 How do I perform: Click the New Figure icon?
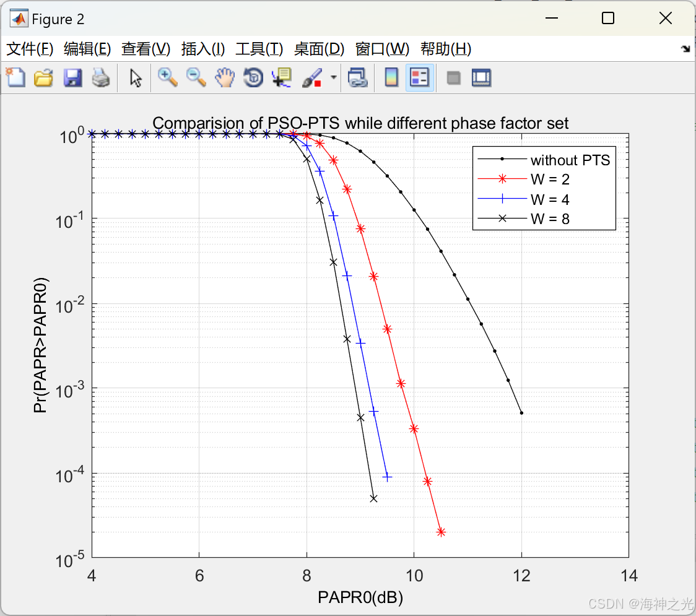point(15,77)
